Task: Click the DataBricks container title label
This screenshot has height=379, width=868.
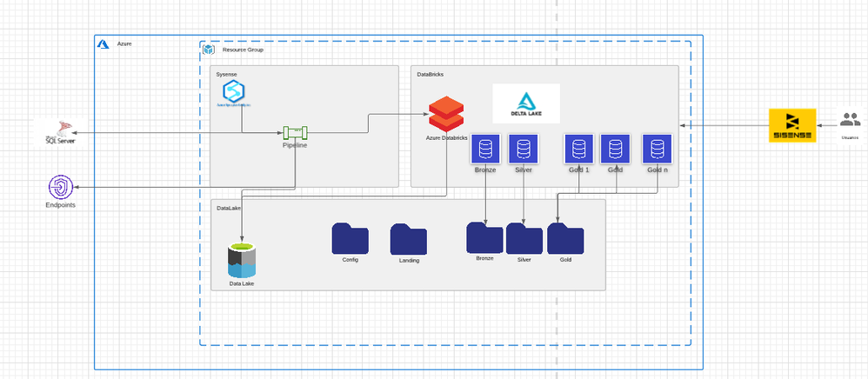Action: [431, 75]
